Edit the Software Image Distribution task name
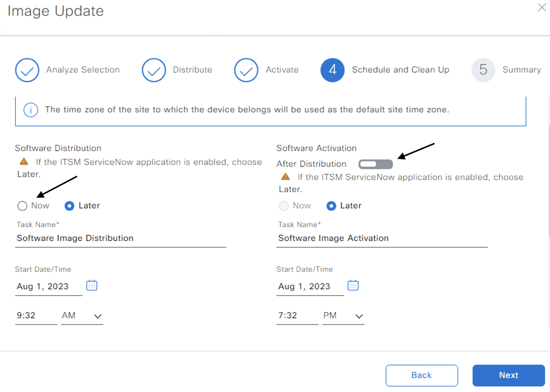 [121, 239]
